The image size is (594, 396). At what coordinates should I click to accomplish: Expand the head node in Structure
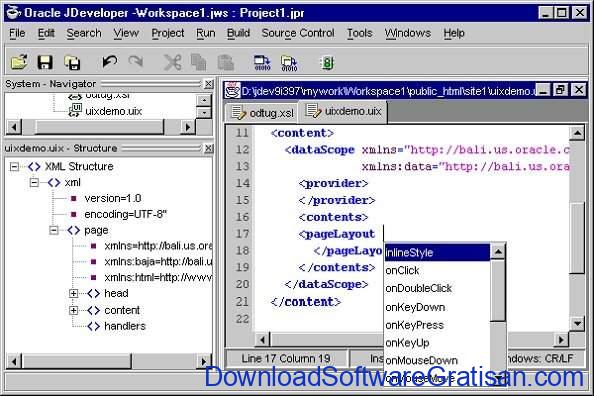click(x=73, y=293)
